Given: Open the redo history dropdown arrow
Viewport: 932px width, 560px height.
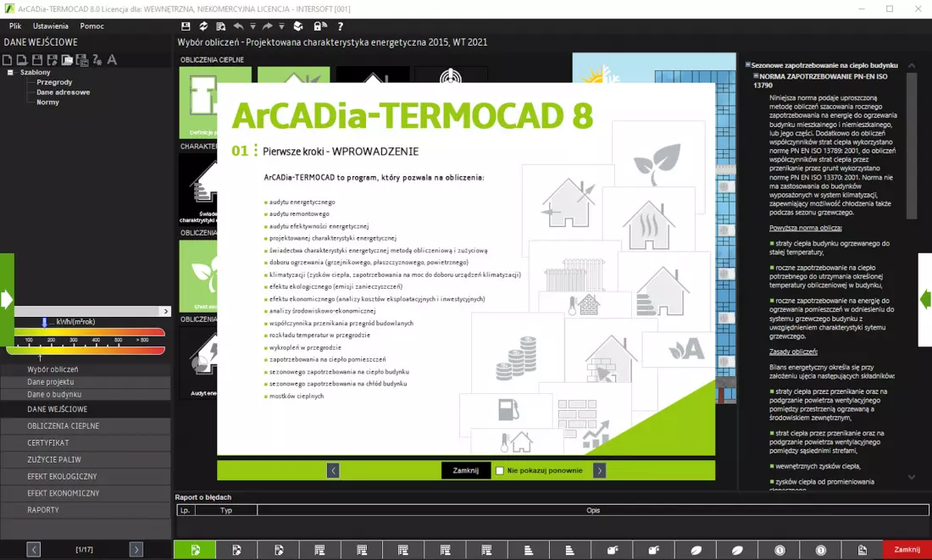Looking at the screenshot, I should pyautogui.click(x=282, y=26).
